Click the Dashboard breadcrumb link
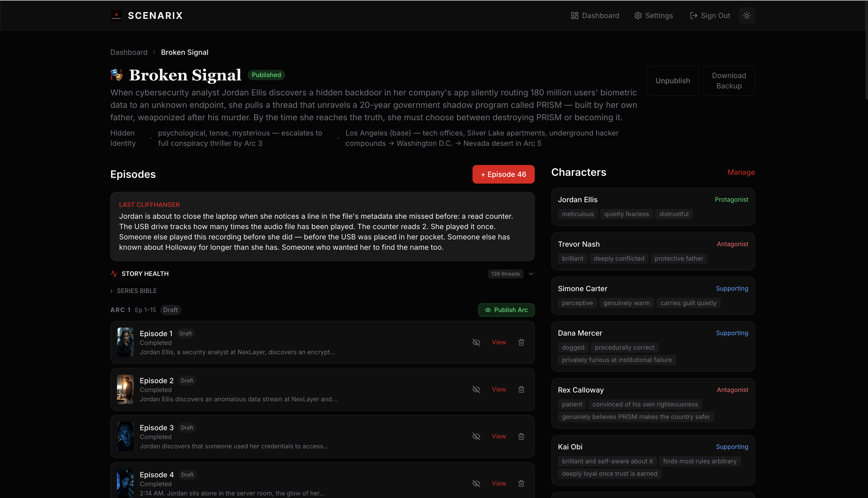 point(129,52)
